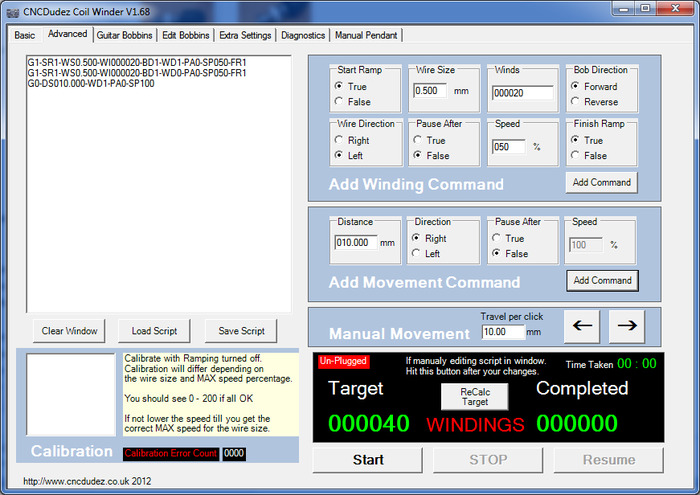
Task: Click the Travel per click field
Action: point(503,332)
